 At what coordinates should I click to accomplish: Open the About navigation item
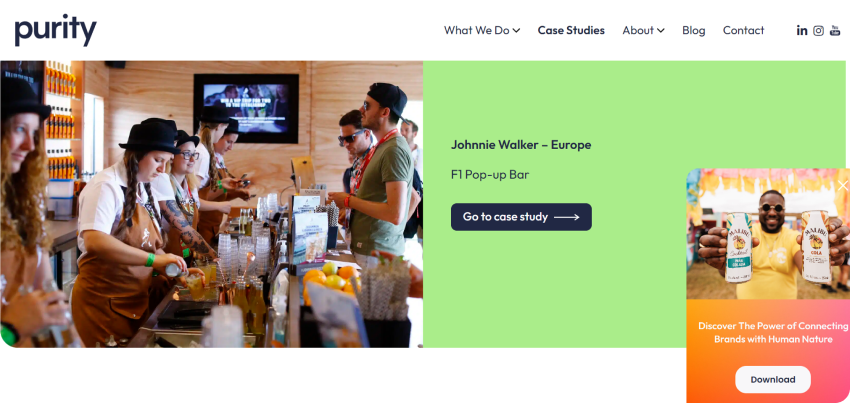pos(638,30)
